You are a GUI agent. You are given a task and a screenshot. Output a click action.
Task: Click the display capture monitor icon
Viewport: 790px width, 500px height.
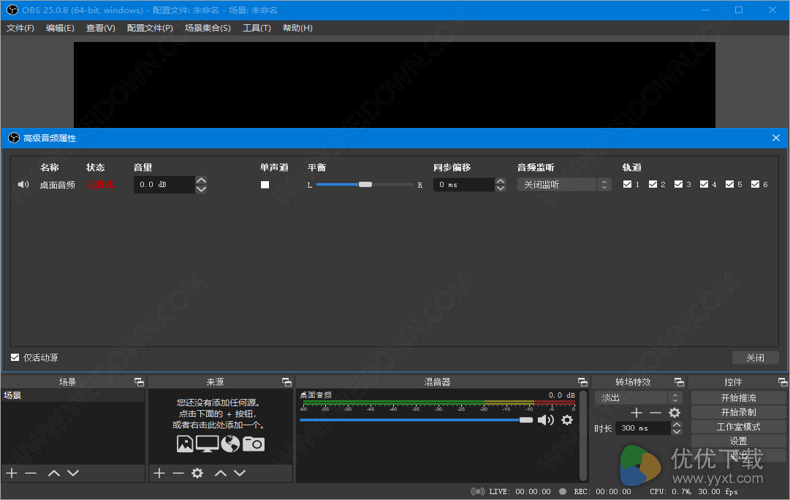pyautogui.click(x=207, y=444)
